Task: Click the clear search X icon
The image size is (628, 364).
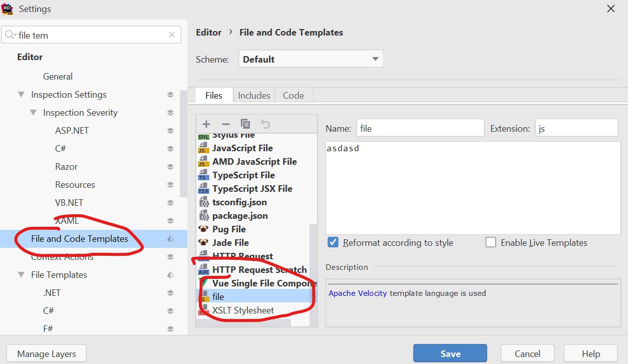Action: (x=172, y=35)
